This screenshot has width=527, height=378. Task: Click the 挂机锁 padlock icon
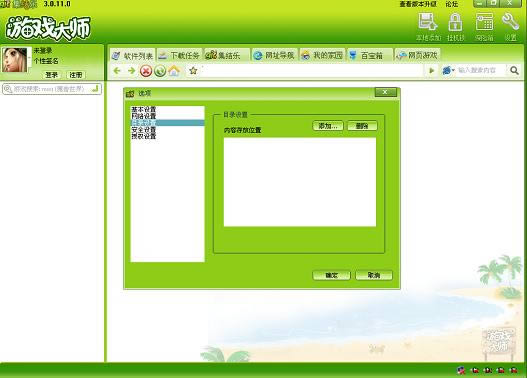(x=455, y=22)
